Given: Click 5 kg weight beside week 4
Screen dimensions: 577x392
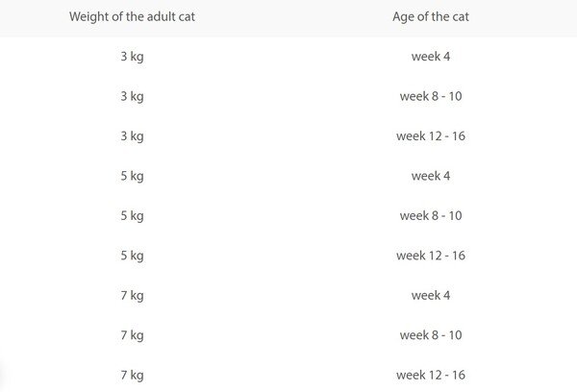Looking at the screenshot, I should pos(131,176).
